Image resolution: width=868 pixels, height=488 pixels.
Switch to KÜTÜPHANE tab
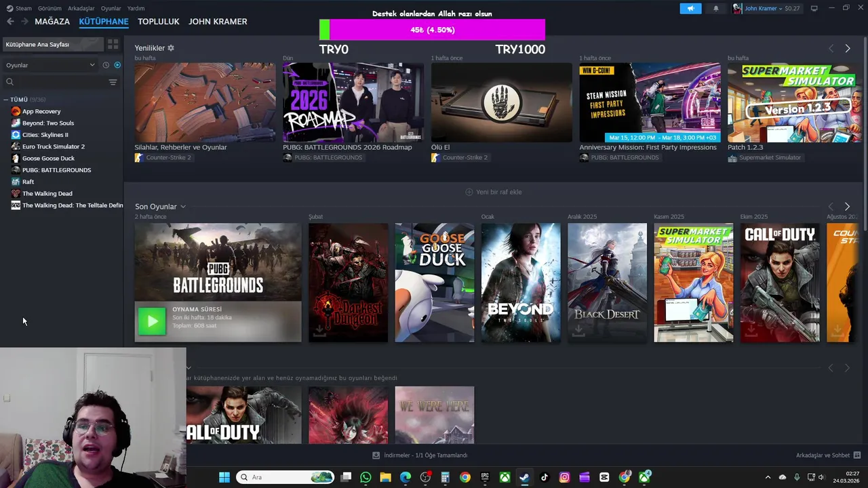(104, 22)
